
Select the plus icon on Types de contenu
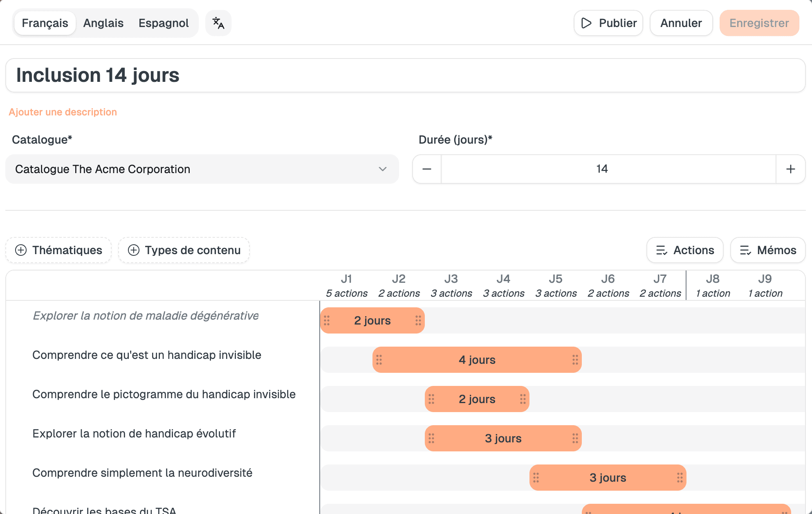[x=133, y=250]
